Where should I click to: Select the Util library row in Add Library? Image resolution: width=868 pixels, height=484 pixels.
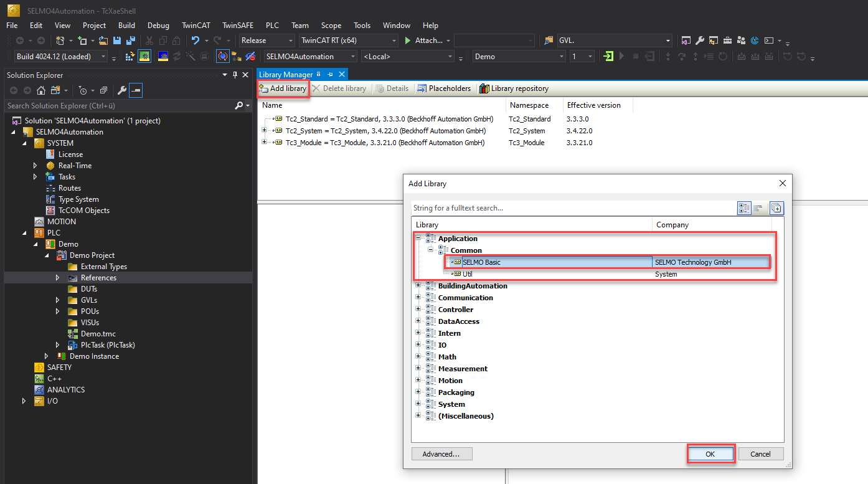(x=467, y=274)
